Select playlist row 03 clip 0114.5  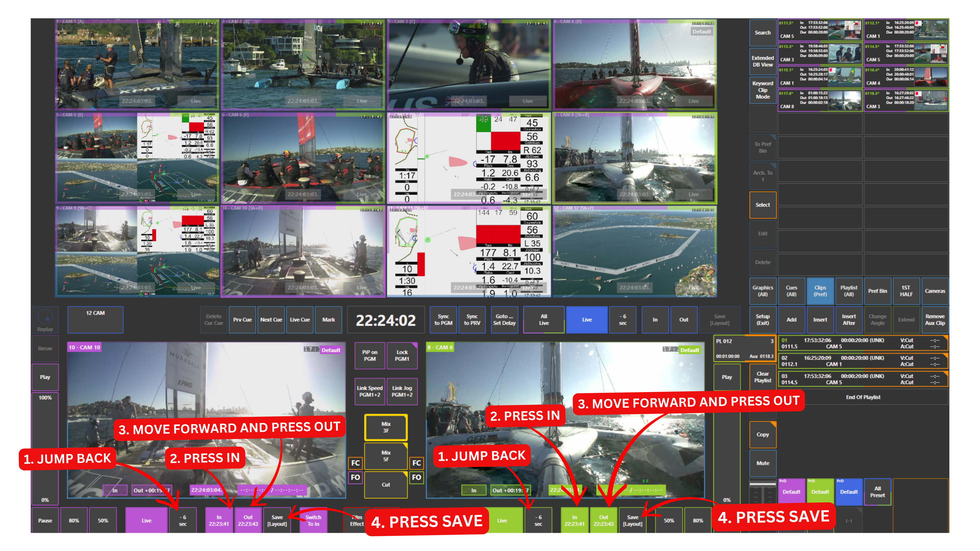click(863, 379)
